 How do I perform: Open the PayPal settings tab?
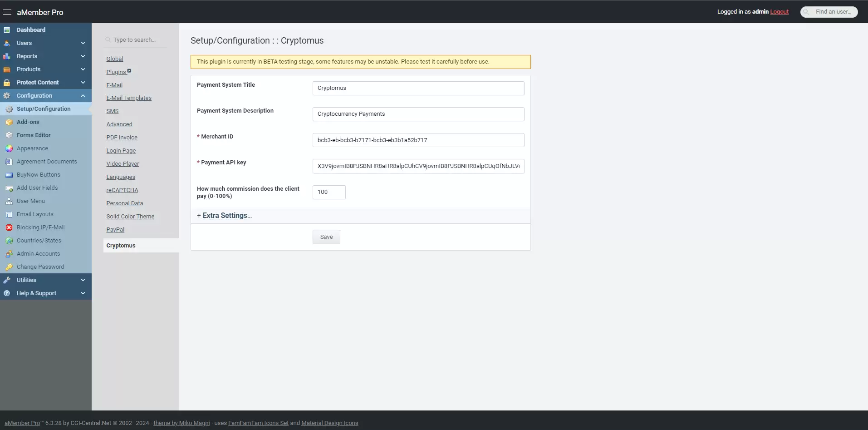pyautogui.click(x=115, y=230)
